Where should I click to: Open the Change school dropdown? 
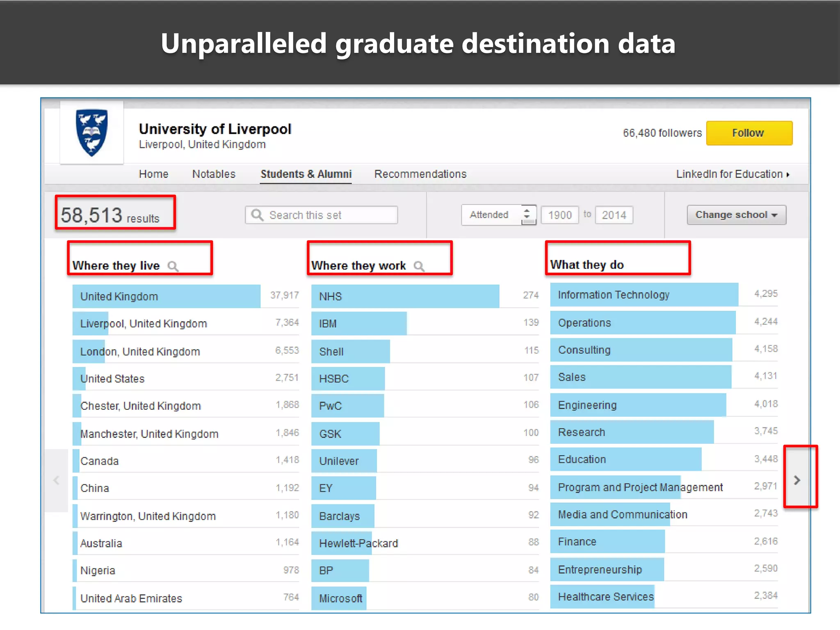(737, 215)
